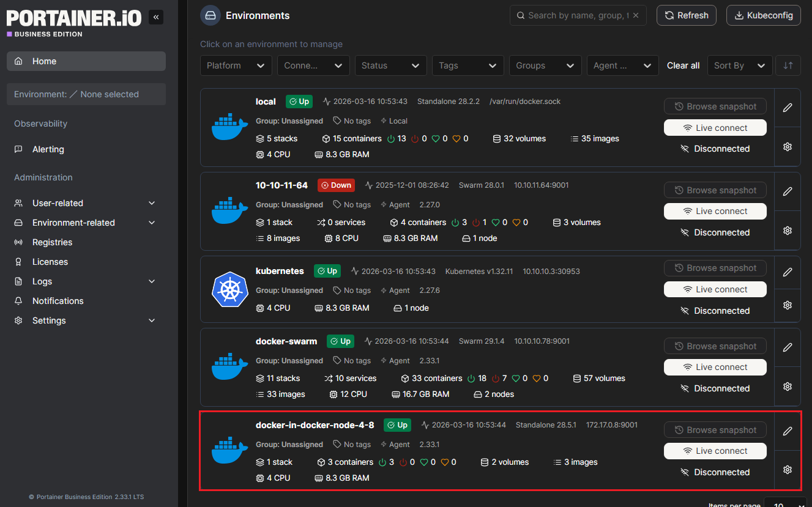Open Registries from the sidebar

pos(53,242)
